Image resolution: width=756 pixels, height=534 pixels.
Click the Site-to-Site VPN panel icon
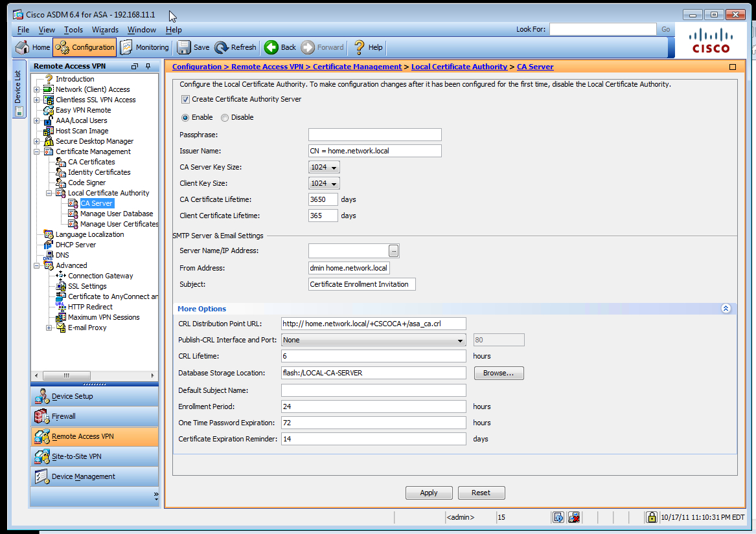(x=41, y=456)
